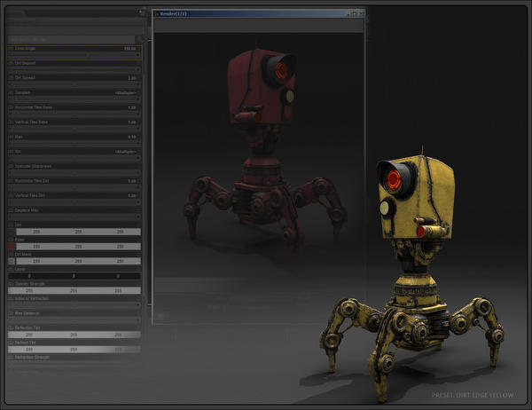Click the Refract Tint color bar
The image size is (532, 410).
(74, 349)
